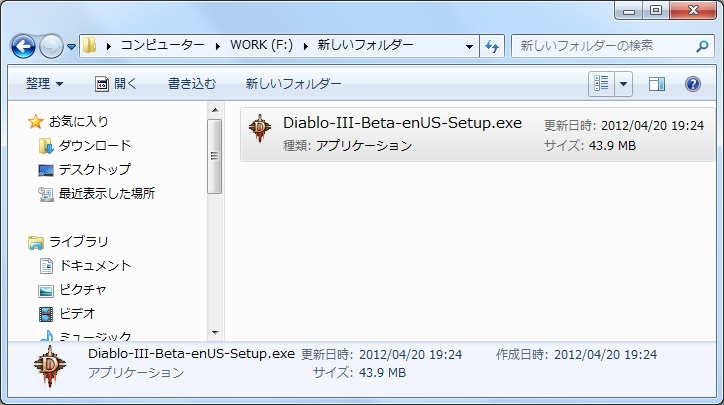Select ライブラリ in the navigation pane

(x=78, y=242)
